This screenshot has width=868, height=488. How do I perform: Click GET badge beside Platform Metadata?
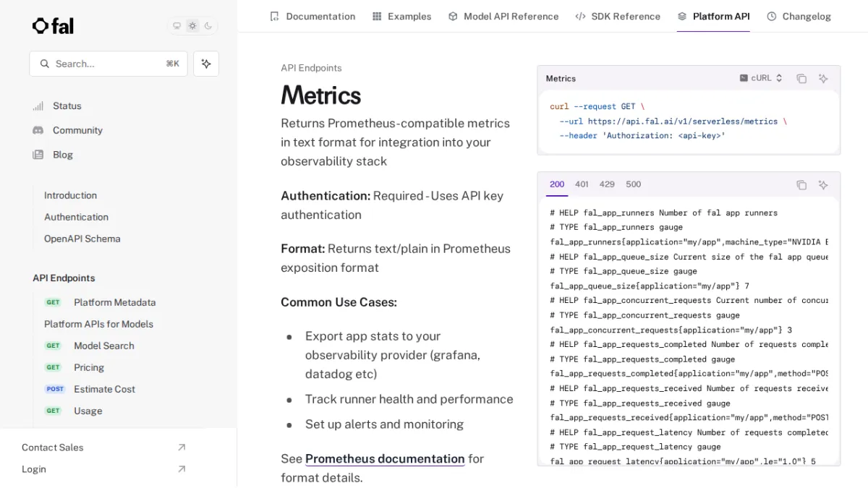[54, 302]
